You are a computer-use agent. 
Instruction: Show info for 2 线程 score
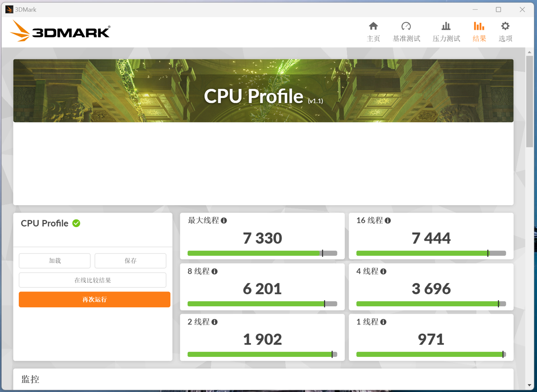tap(215, 322)
